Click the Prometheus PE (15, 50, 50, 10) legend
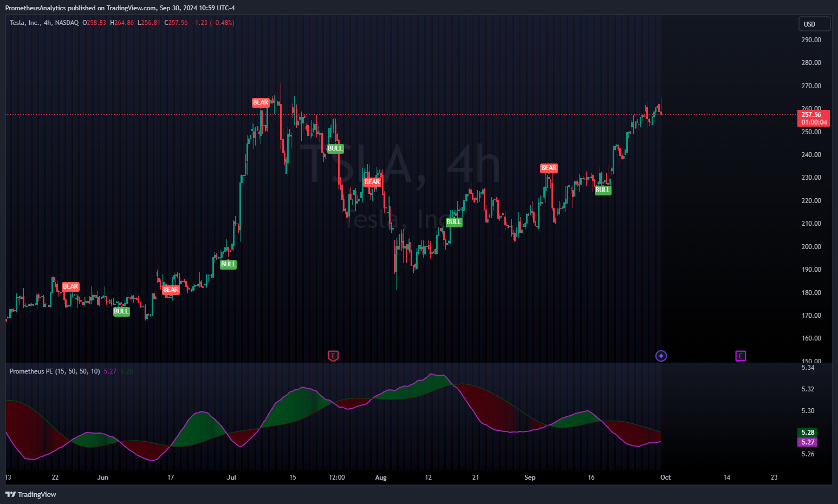The height and width of the screenshot is (504, 838). point(54,371)
